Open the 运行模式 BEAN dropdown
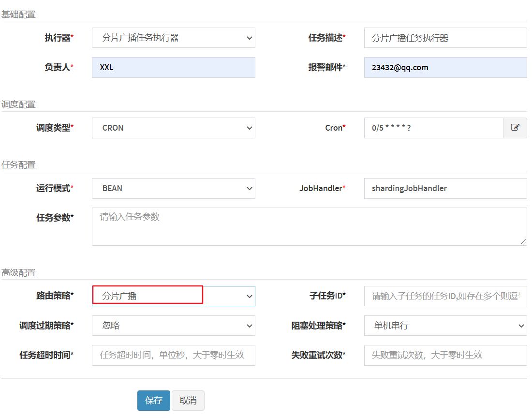The image size is (532, 418). pos(173,188)
